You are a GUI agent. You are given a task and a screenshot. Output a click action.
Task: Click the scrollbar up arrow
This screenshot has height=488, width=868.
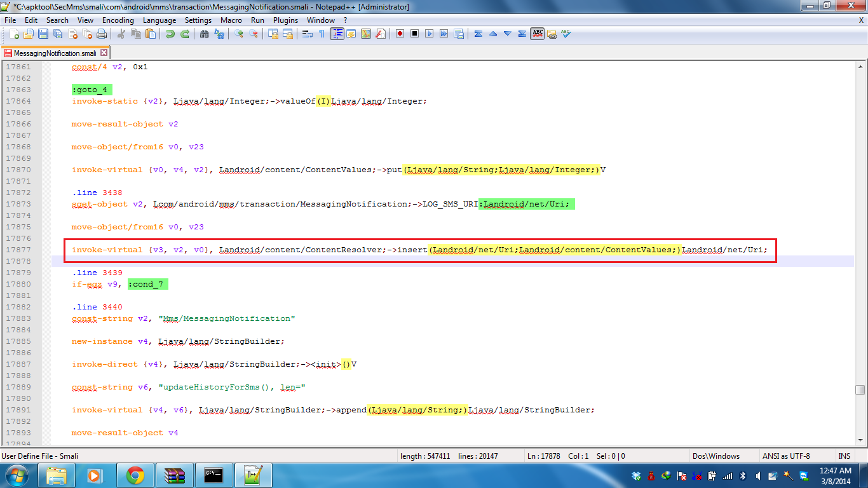point(860,67)
